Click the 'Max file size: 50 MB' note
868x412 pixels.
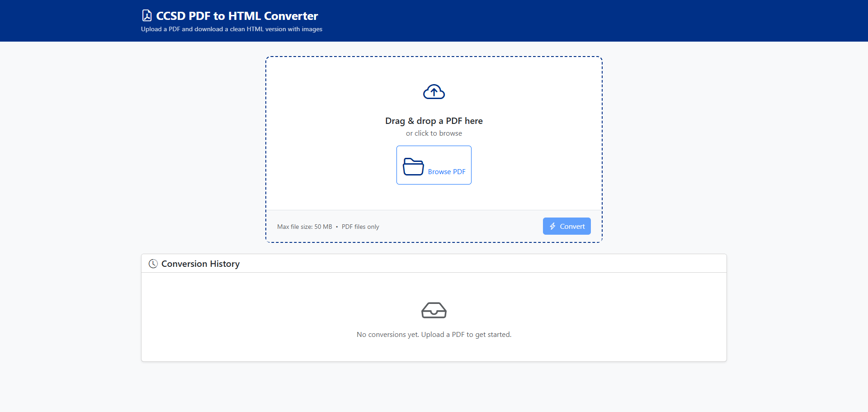(x=304, y=227)
